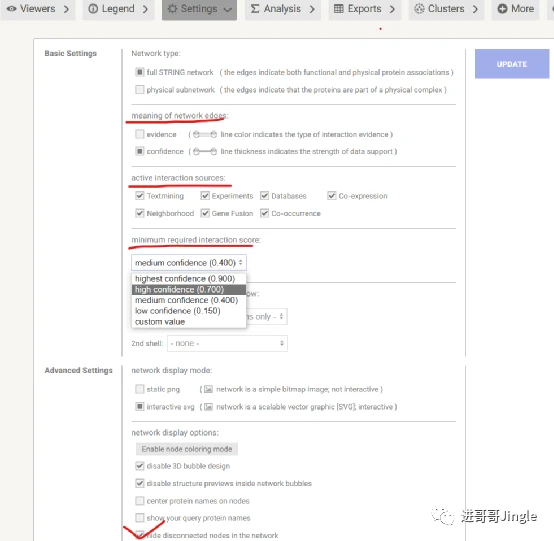Uncheck the Textmining interaction source
The image size is (554, 541).
(x=140, y=195)
